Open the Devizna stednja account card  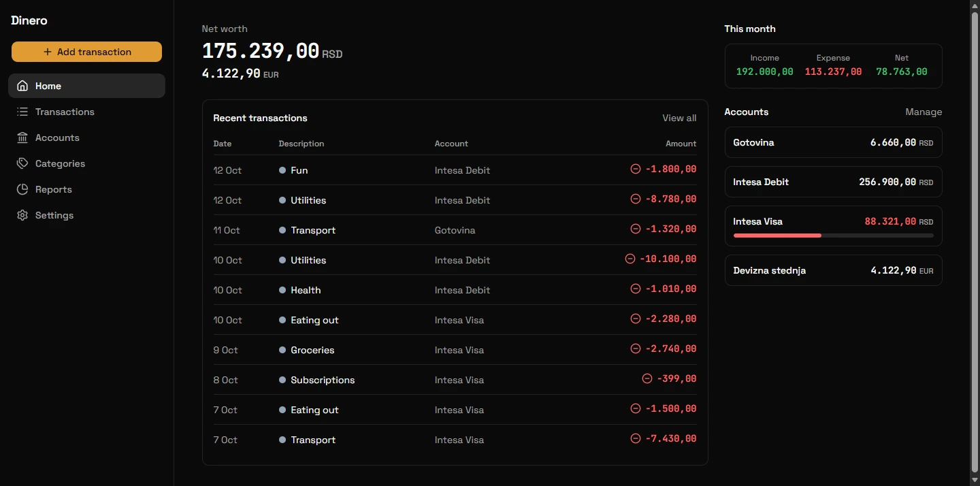click(833, 270)
